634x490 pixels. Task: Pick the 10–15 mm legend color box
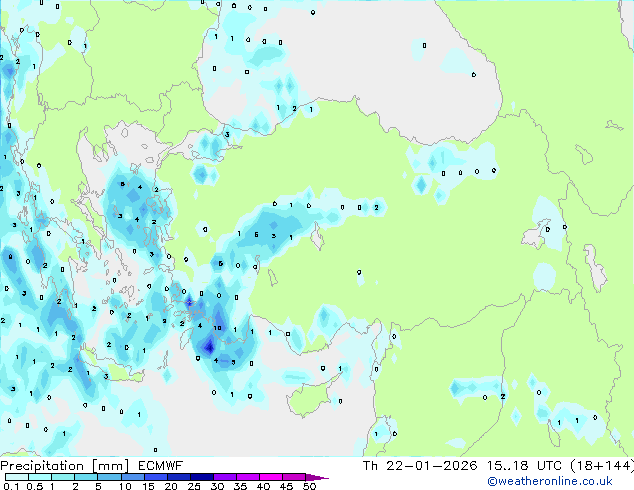tap(132, 477)
